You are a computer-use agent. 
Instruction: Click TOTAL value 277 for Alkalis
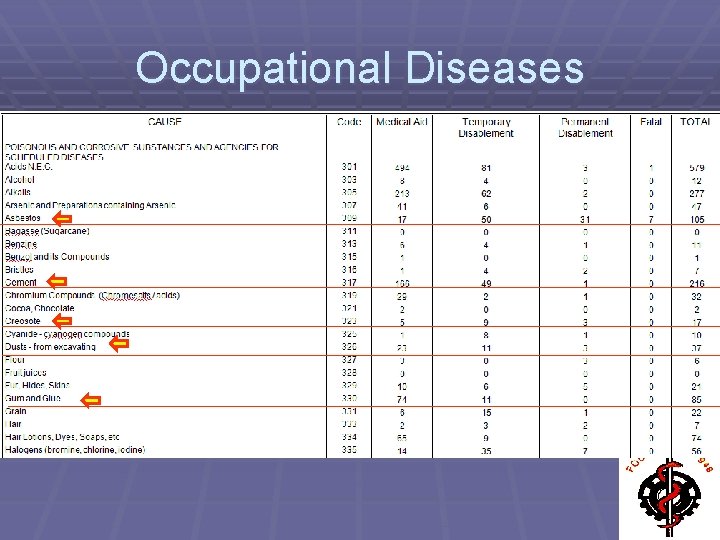[x=697, y=194]
